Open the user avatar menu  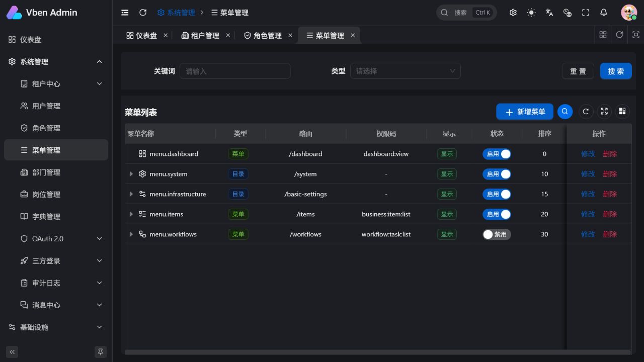click(629, 13)
